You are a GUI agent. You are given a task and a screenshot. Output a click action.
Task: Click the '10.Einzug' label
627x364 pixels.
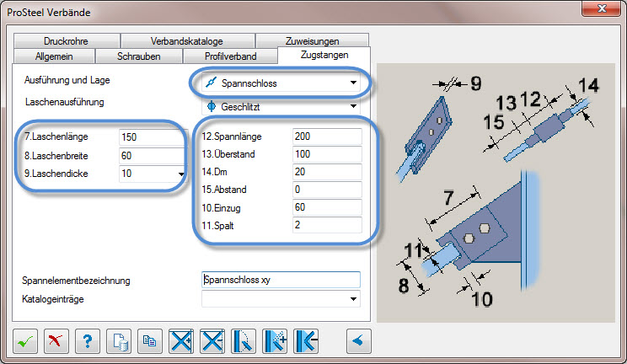221,207
